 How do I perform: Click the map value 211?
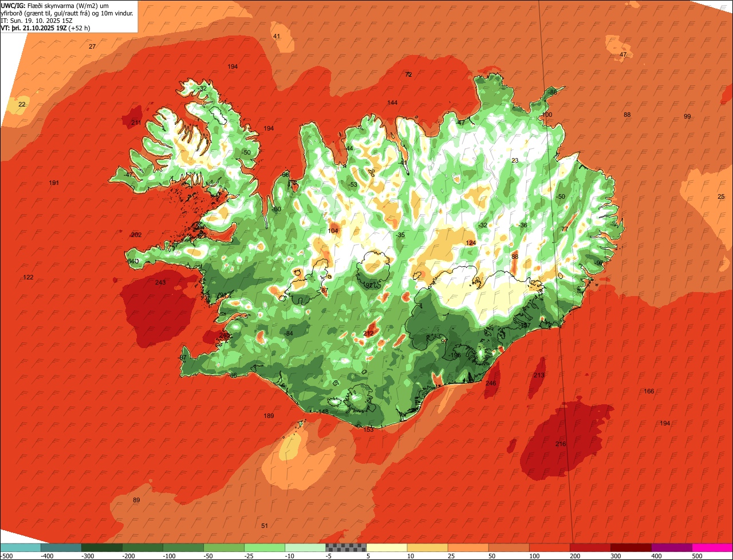(136, 123)
